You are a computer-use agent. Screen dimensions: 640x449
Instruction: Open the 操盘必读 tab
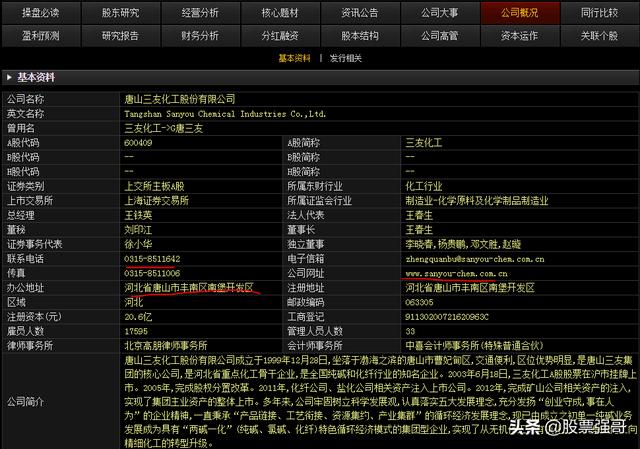(41, 13)
